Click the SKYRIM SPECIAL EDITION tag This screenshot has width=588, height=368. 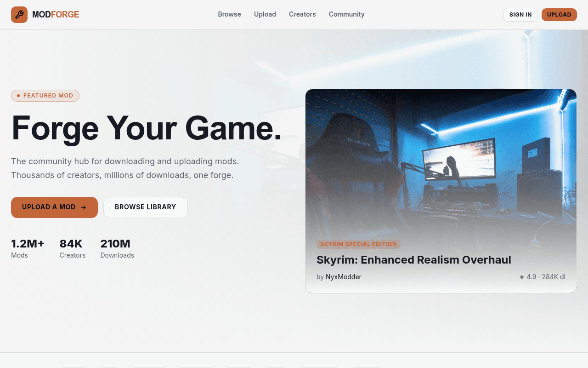358,244
